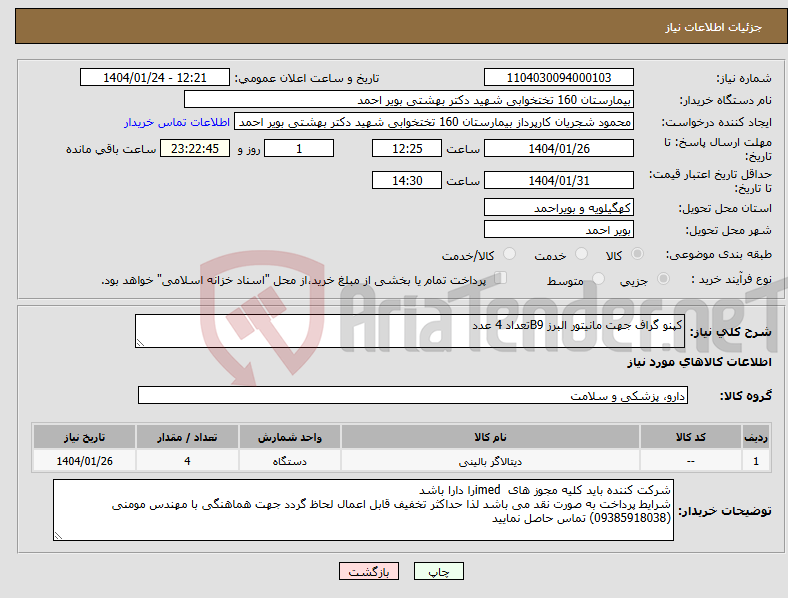Click the description box resize handle
The width and height of the screenshot is (788, 598).
pyautogui.click(x=140, y=343)
